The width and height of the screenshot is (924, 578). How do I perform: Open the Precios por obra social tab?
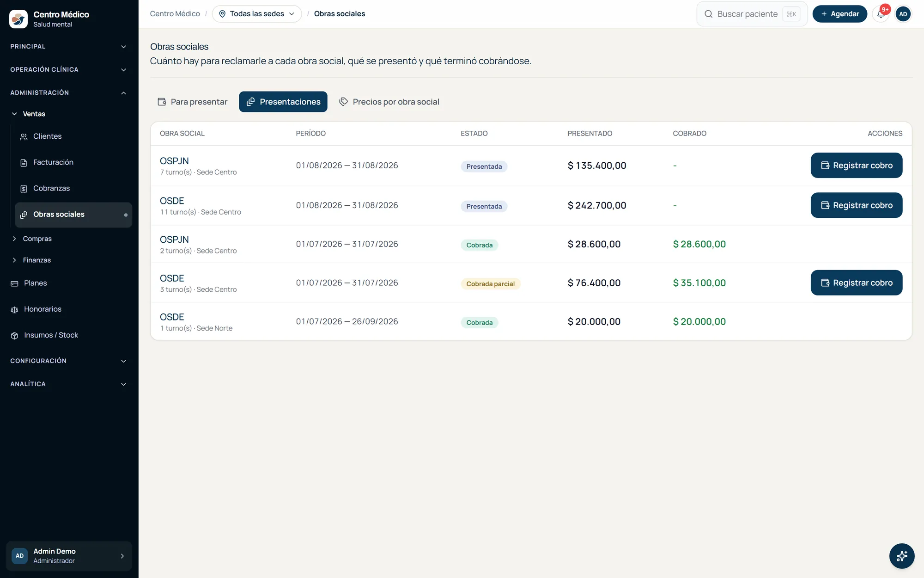[x=389, y=102]
